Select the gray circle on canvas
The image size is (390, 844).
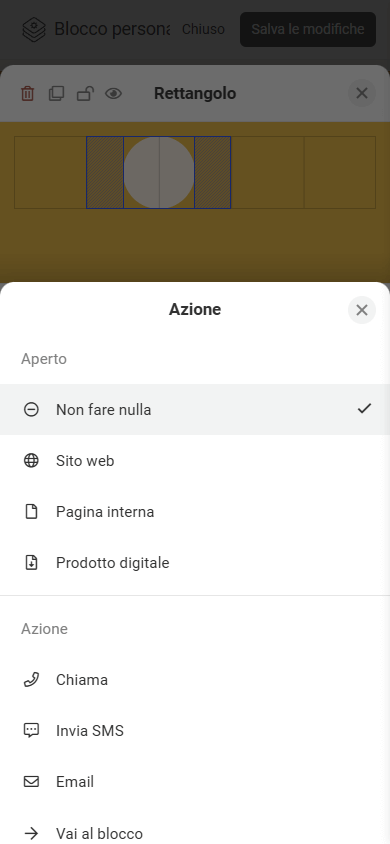[x=159, y=172]
